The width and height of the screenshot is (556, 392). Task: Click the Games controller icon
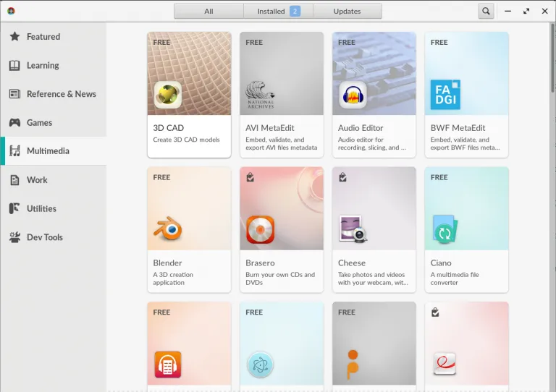pos(14,122)
